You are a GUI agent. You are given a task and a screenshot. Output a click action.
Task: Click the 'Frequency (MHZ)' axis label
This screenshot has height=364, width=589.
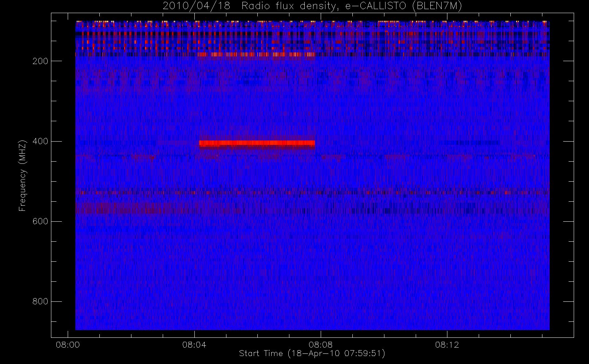23,175
